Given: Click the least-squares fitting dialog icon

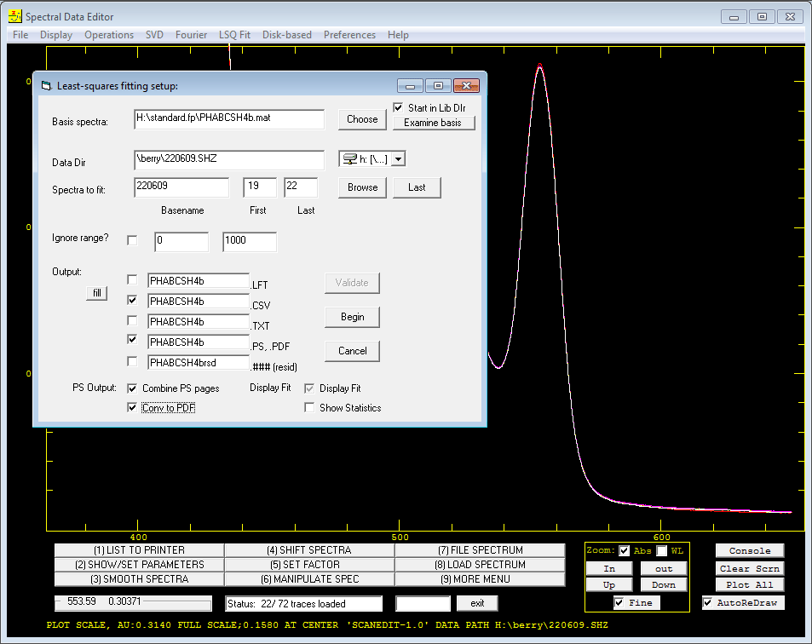Looking at the screenshot, I should click(x=47, y=86).
